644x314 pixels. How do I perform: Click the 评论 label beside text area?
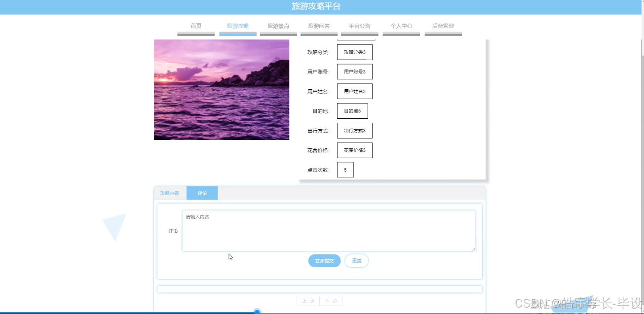[x=173, y=231]
